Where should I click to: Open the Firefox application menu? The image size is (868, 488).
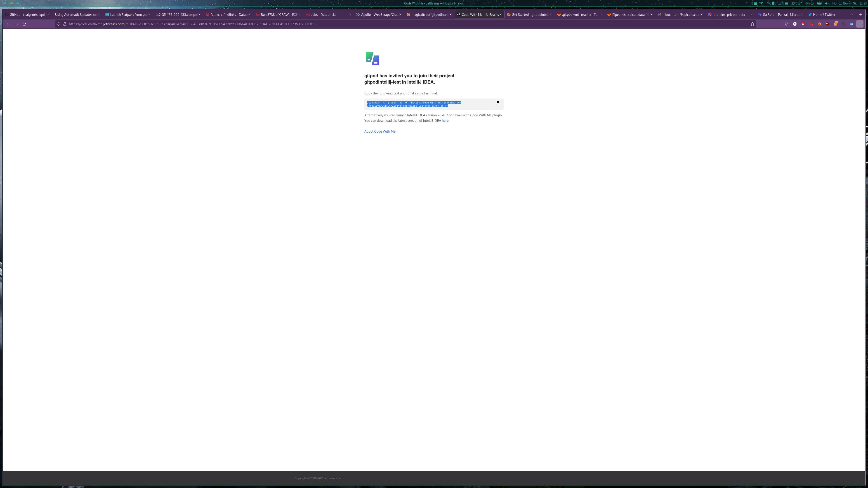pyautogui.click(x=859, y=24)
